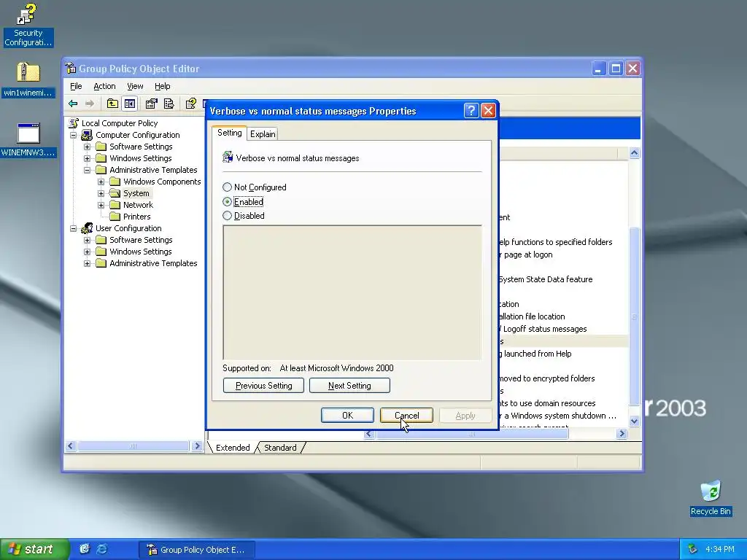
Task: Open the Start menu
Action: pos(34,549)
